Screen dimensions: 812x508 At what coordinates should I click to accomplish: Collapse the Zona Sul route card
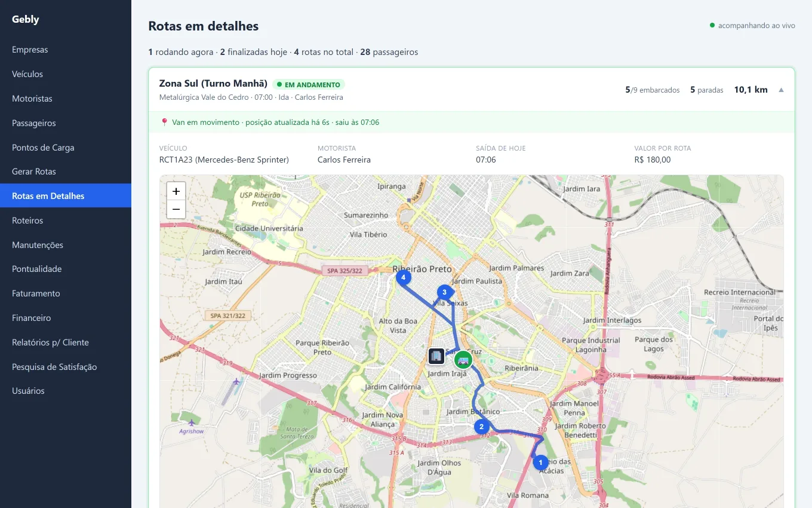pos(781,90)
